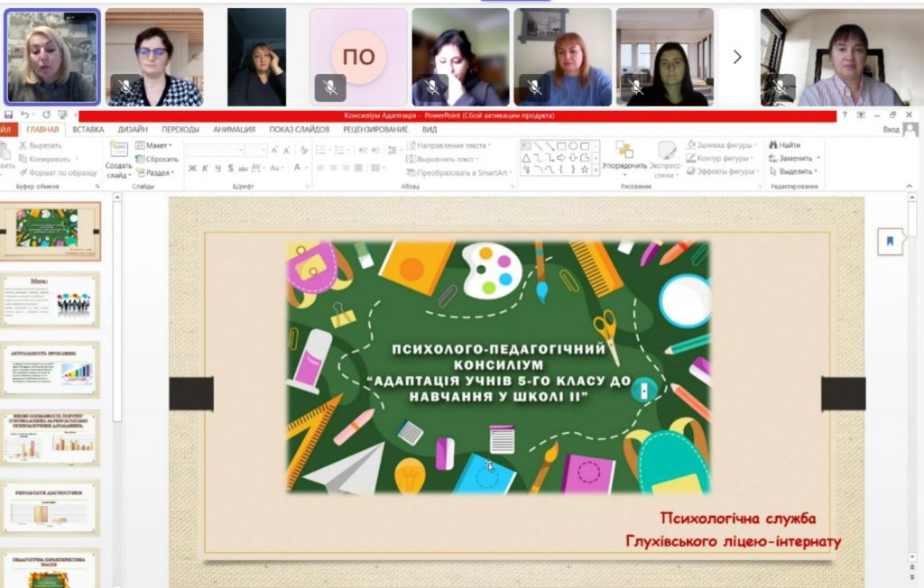924x588 pixels.
Task: Select the triangle shape in shapes gallery
Action: [526, 158]
